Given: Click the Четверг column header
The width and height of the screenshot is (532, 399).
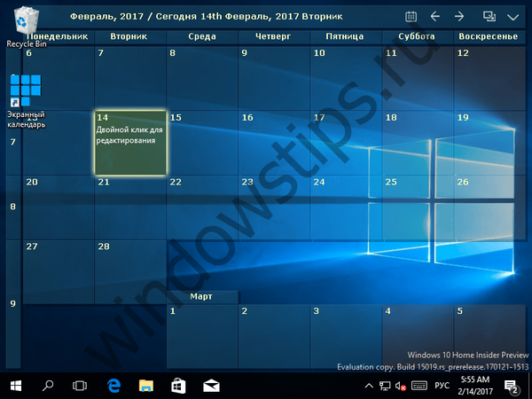Looking at the screenshot, I should click(273, 36).
